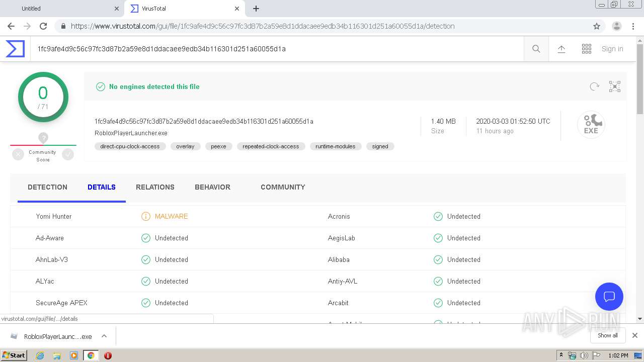Open the similarity graph icon
Viewport: 644px width, 362px height.
[x=615, y=86]
